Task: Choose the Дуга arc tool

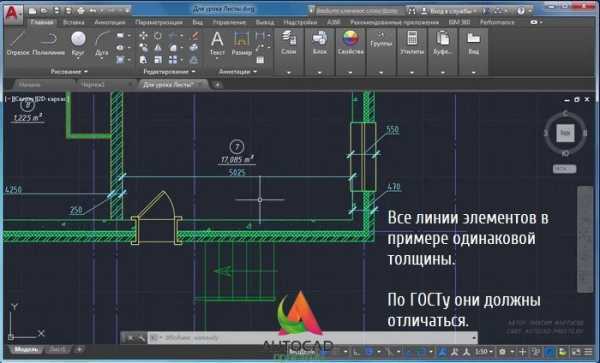Action: coord(101,43)
